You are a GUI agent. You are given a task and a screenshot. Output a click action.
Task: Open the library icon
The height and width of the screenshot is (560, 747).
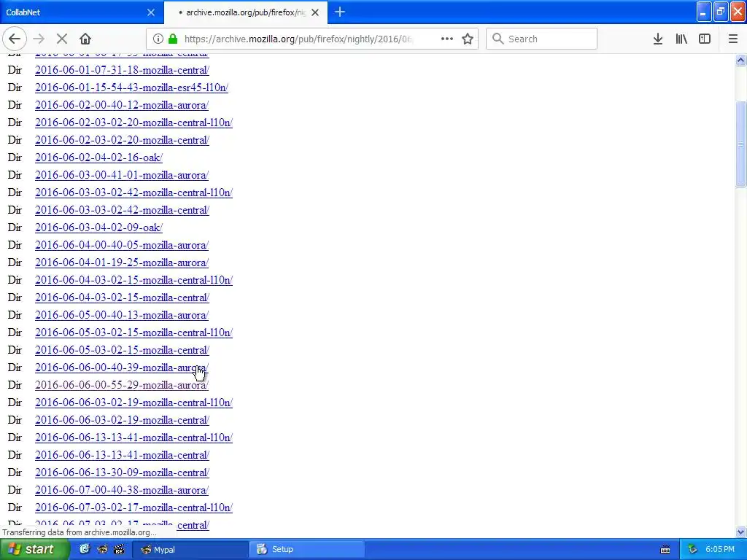tap(681, 39)
